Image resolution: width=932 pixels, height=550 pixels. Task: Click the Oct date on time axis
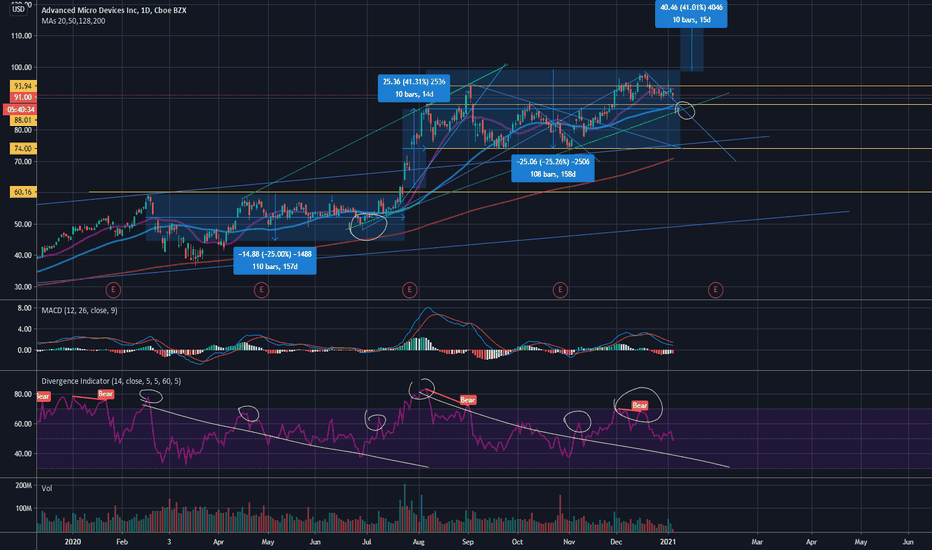(517, 542)
